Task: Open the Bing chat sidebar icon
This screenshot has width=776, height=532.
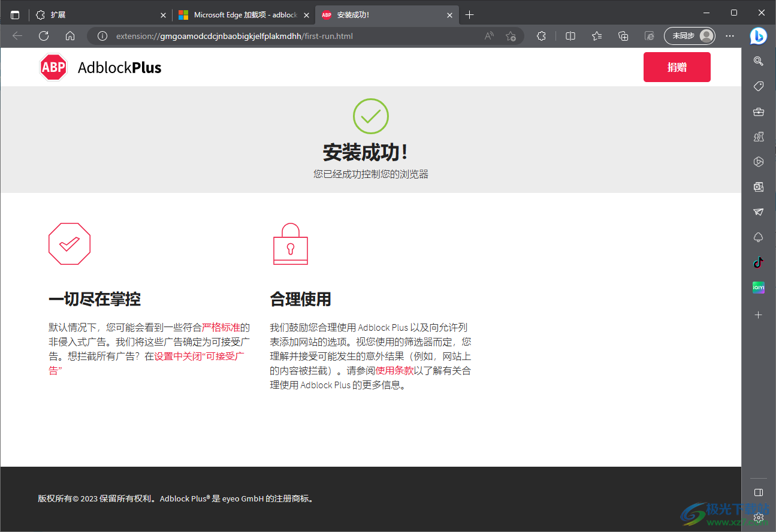Action: click(x=759, y=36)
